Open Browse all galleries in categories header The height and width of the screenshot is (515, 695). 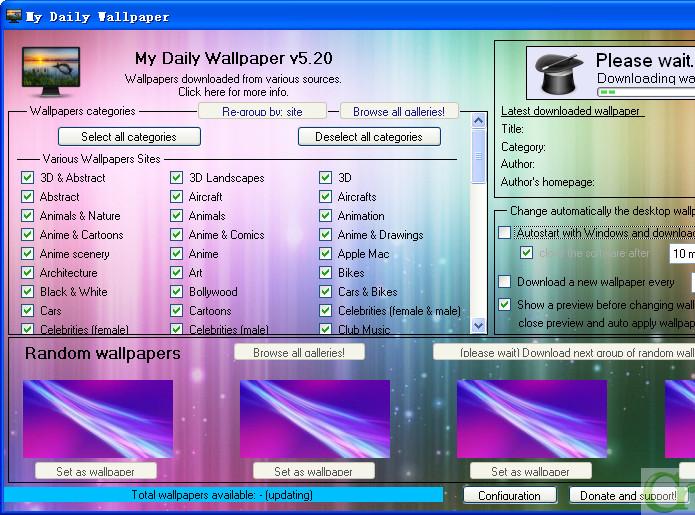(x=399, y=112)
